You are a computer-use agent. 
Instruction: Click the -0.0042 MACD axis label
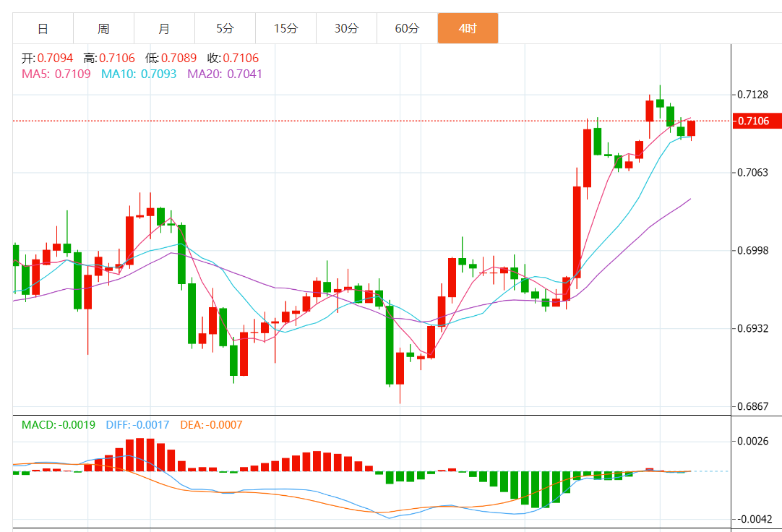point(754,519)
